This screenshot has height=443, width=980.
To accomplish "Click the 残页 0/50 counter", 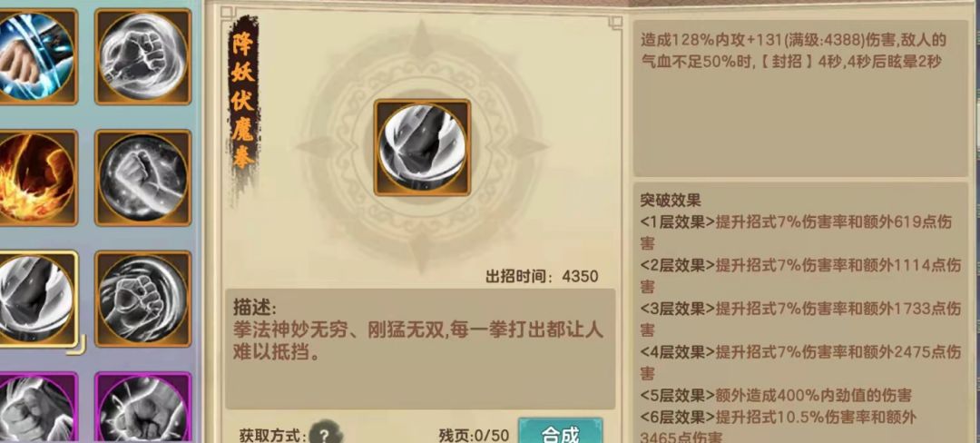I will 474,436.
